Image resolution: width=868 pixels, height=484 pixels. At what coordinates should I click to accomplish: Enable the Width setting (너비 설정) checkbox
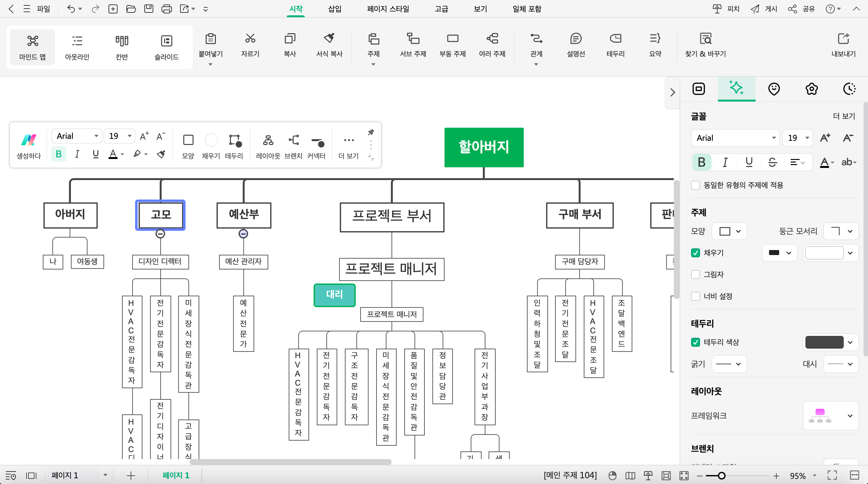point(696,296)
